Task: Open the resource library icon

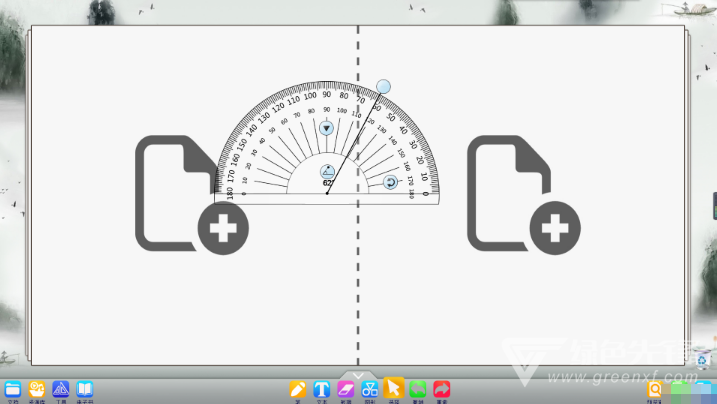Action: pyautogui.click(x=37, y=389)
